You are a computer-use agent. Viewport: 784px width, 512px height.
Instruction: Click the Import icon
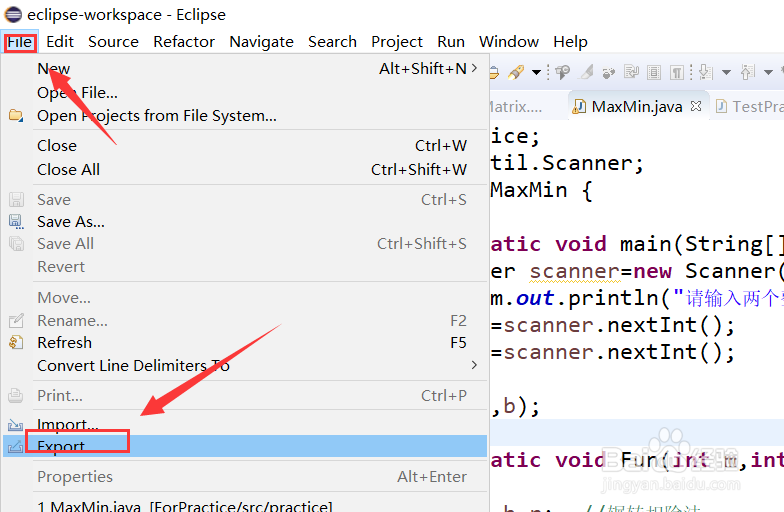coord(15,425)
